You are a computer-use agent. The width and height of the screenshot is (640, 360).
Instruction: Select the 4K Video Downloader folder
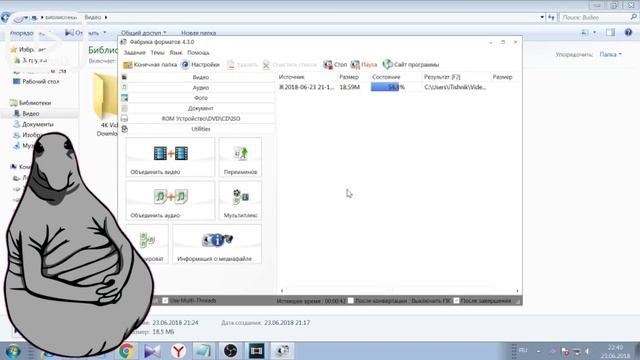click(x=105, y=104)
